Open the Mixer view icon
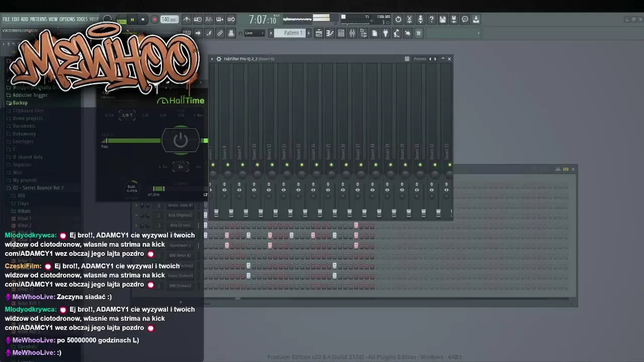Image resolution: width=644 pixels, height=362 pixels. (x=352, y=33)
